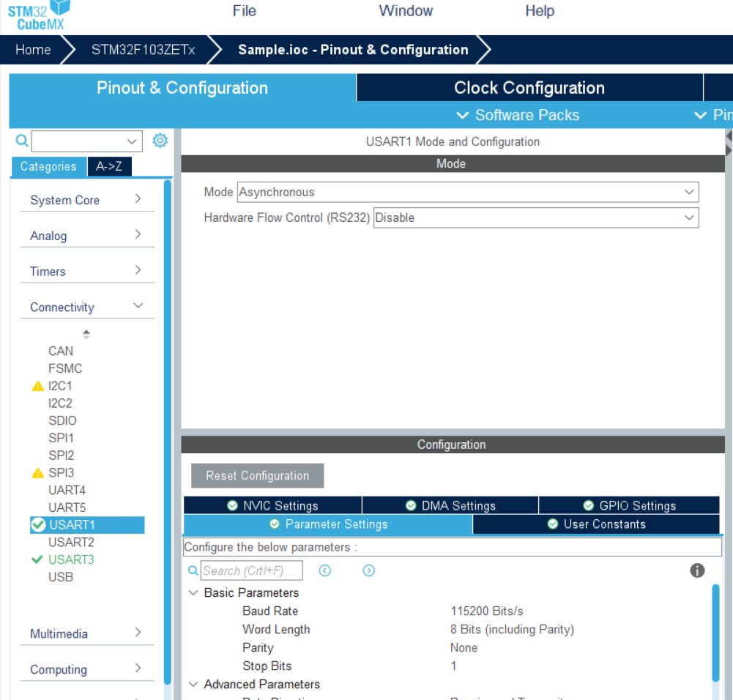This screenshot has width=733, height=700.
Task: Open the GPIO Settings tab
Action: tap(629, 506)
